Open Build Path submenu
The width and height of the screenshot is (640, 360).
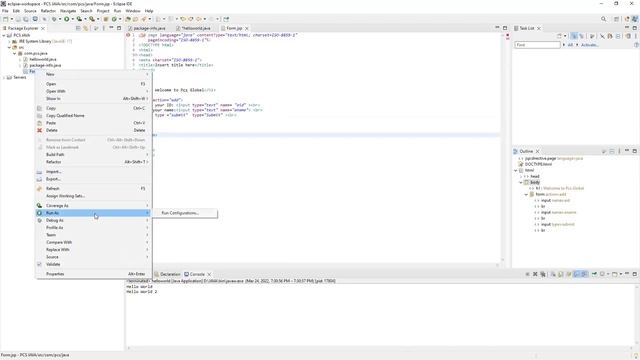click(x=93, y=155)
